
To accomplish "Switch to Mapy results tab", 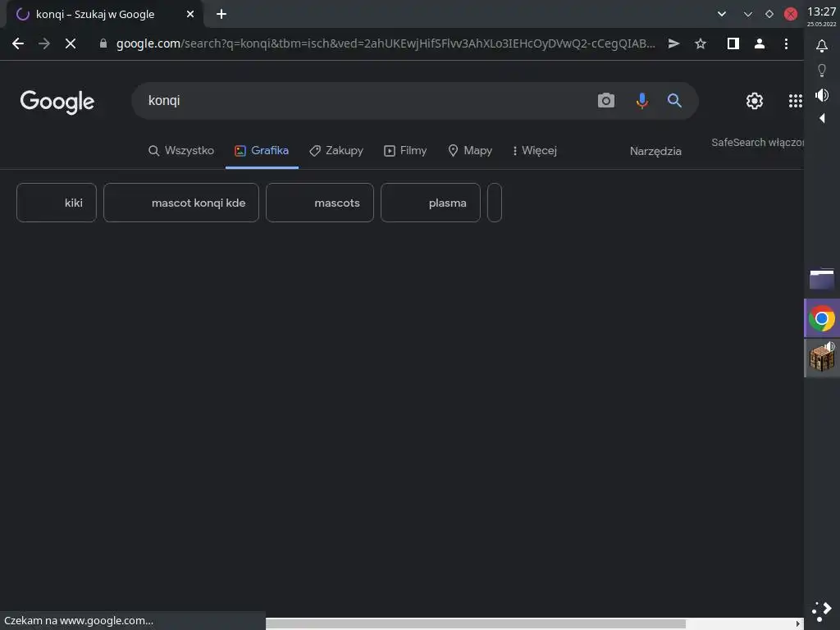I will point(470,151).
